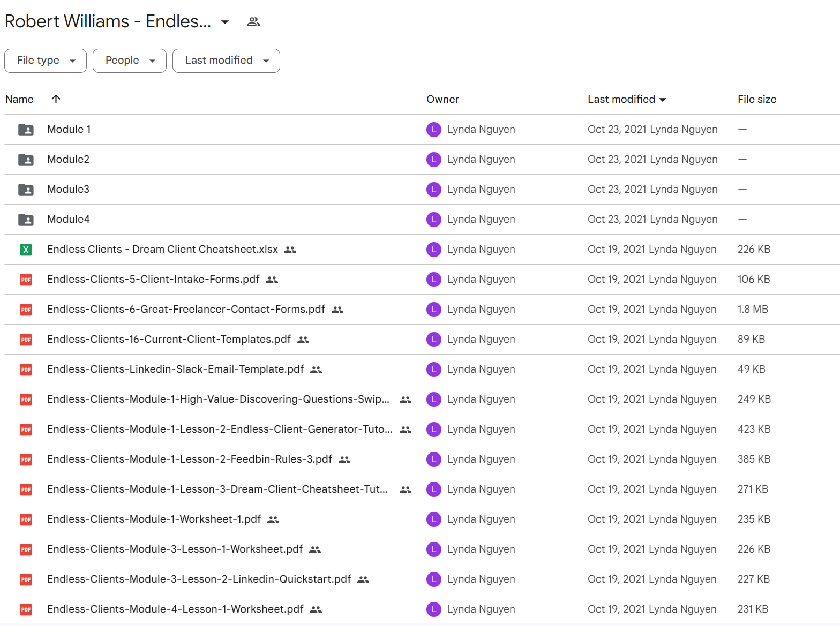Image resolution: width=840 pixels, height=626 pixels.
Task: Open the File type filter dropdown
Action: [x=46, y=61]
